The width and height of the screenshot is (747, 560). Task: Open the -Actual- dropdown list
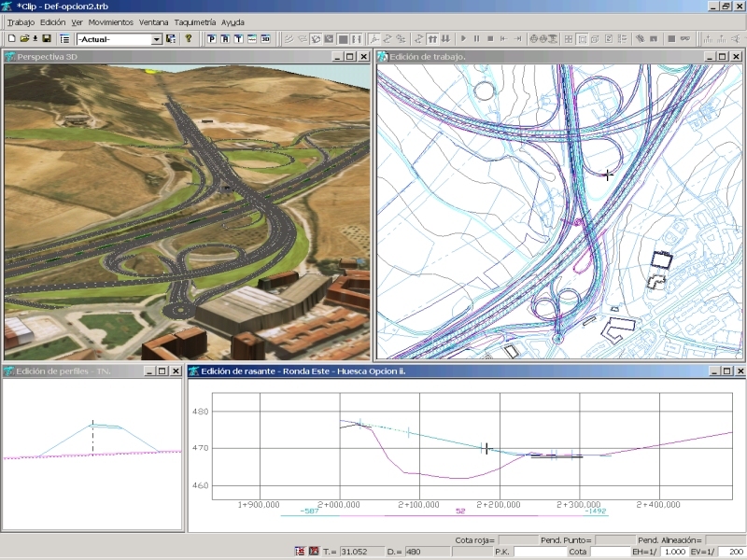[x=155, y=39]
